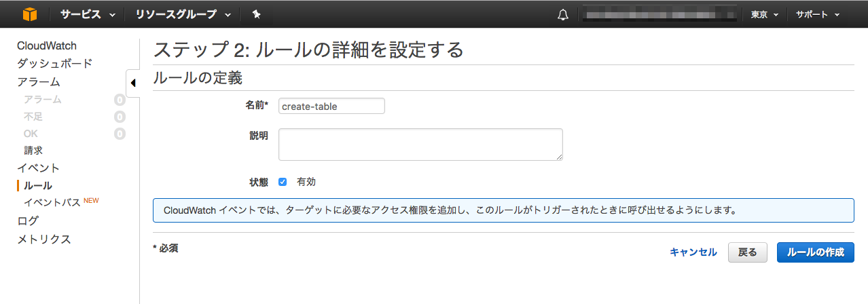
Task: Open ログ from the sidebar
Action: (x=28, y=221)
